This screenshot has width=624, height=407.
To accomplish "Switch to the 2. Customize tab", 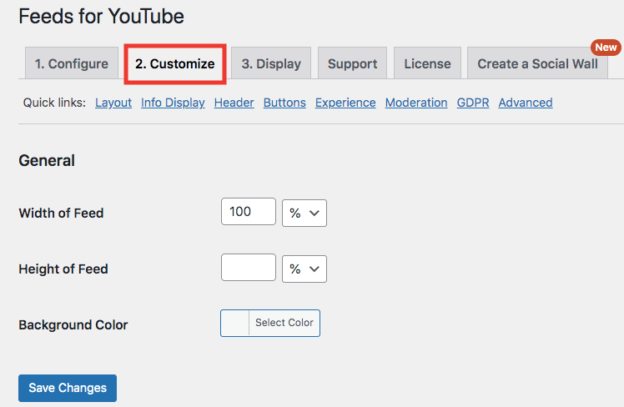I will click(175, 64).
